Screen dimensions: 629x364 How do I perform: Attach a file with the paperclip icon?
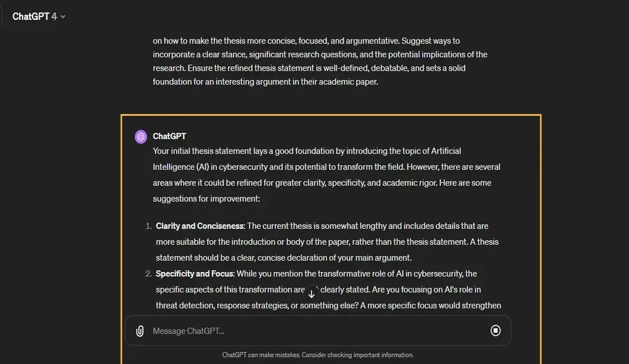click(x=140, y=331)
